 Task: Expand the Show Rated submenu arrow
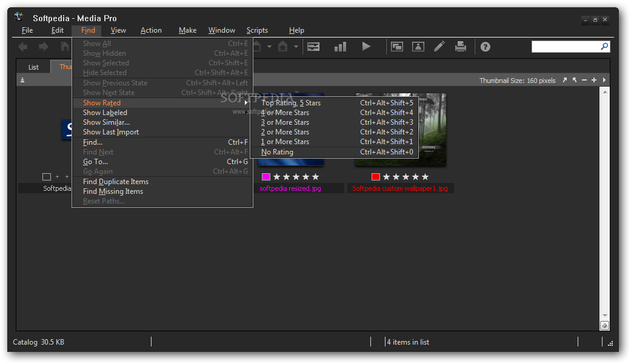click(246, 103)
